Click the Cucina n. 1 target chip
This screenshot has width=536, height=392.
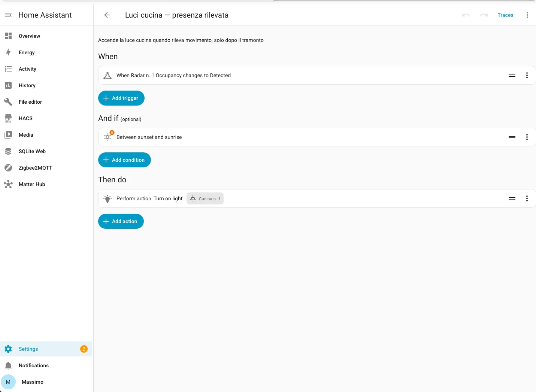coord(205,198)
